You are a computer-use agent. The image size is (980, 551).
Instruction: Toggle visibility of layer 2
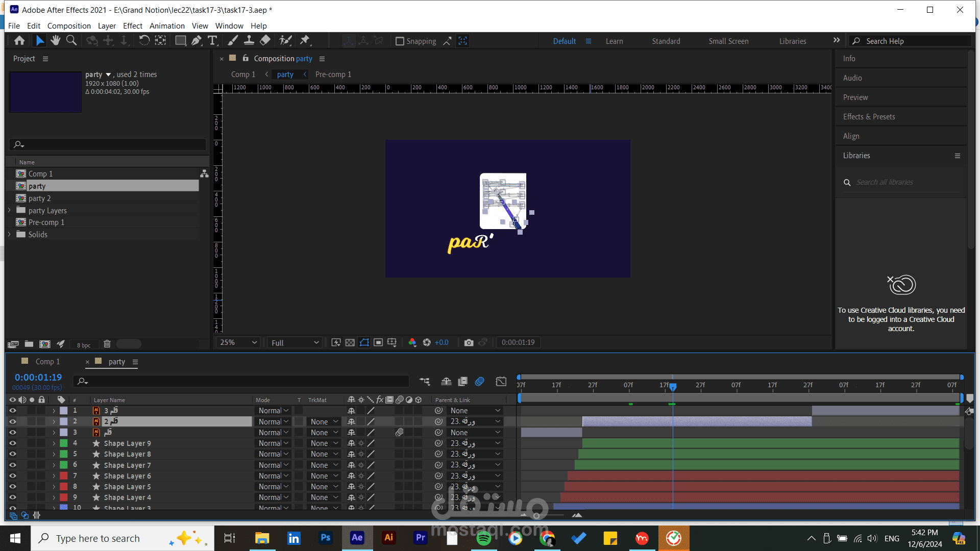click(13, 421)
